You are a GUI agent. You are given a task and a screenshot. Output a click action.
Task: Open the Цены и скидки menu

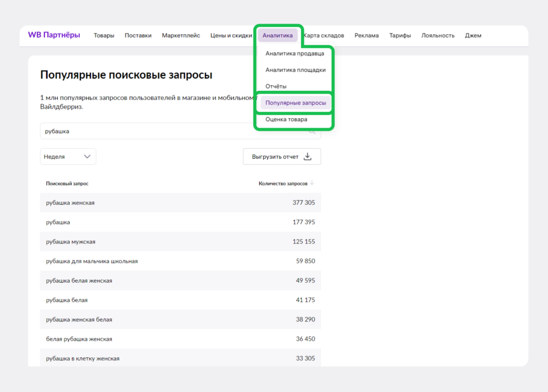coord(231,35)
